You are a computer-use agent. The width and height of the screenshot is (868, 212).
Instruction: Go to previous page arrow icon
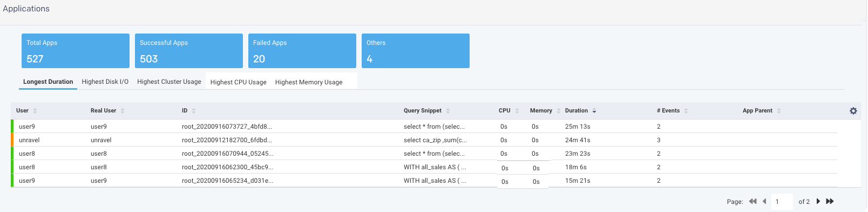click(x=764, y=201)
